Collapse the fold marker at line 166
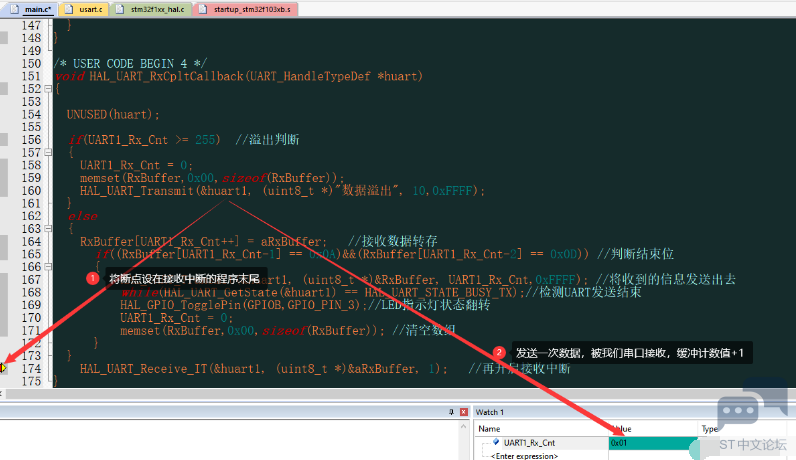Viewport: 796px width, 460px height. click(x=49, y=267)
